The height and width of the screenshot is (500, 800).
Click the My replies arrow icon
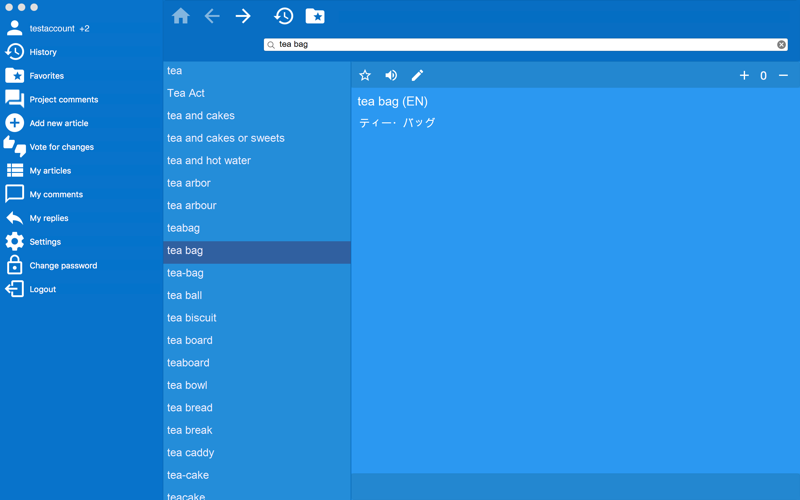(14, 218)
